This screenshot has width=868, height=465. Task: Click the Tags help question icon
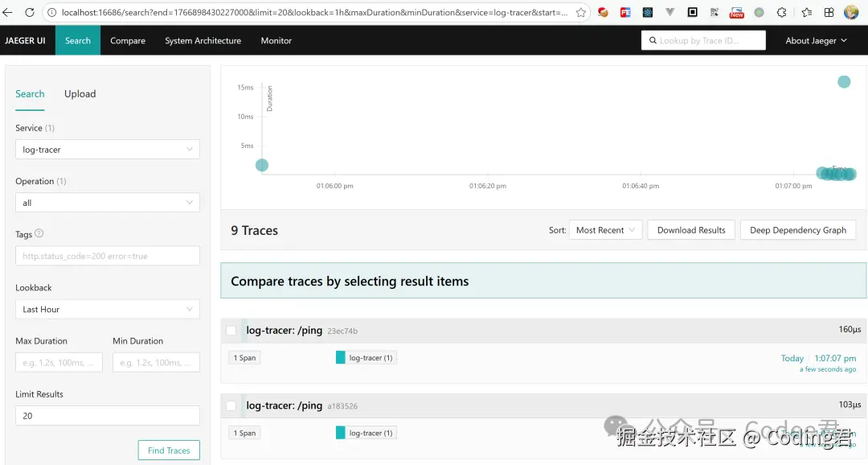[x=39, y=233]
